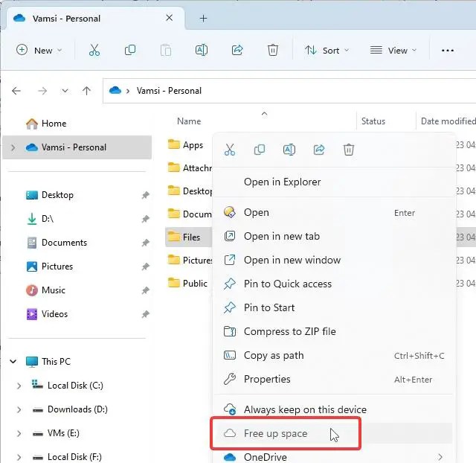This screenshot has width=476, height=463.
Task: Open D:\ in Quick access
Action: (40, 219)
